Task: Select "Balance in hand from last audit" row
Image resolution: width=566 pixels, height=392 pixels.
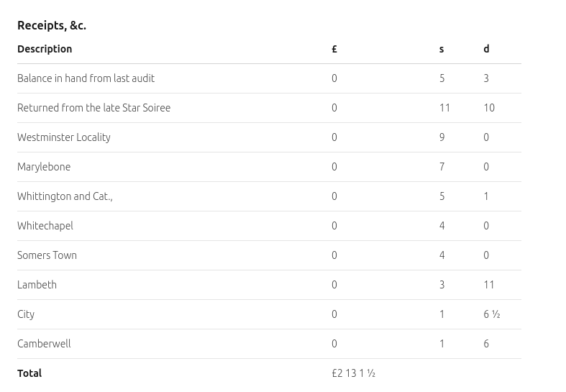Action: click(86, 78)
